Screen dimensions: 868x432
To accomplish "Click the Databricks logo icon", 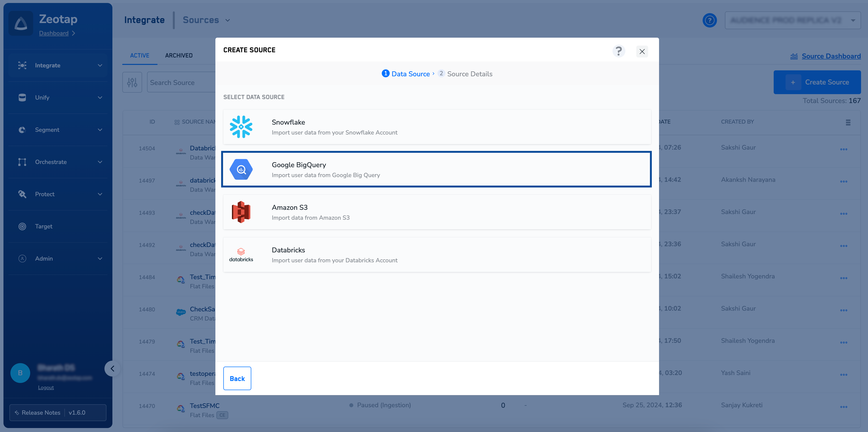I will (241, 255).
